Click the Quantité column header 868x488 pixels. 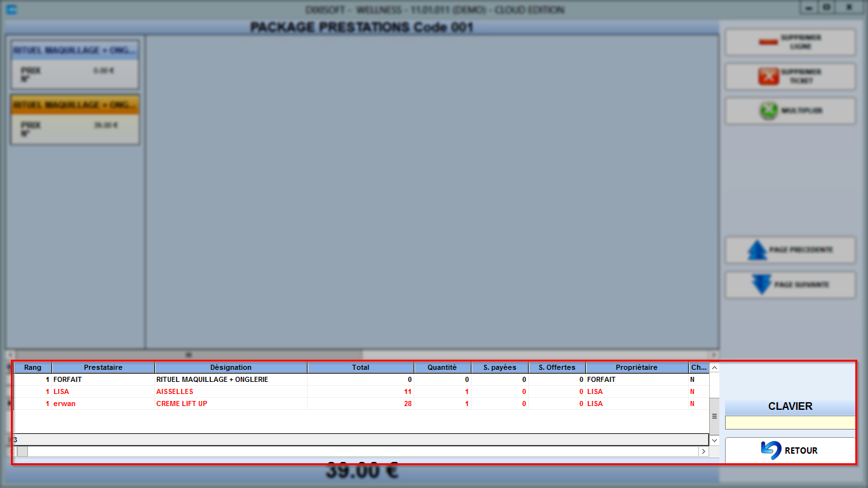point(442,367)
